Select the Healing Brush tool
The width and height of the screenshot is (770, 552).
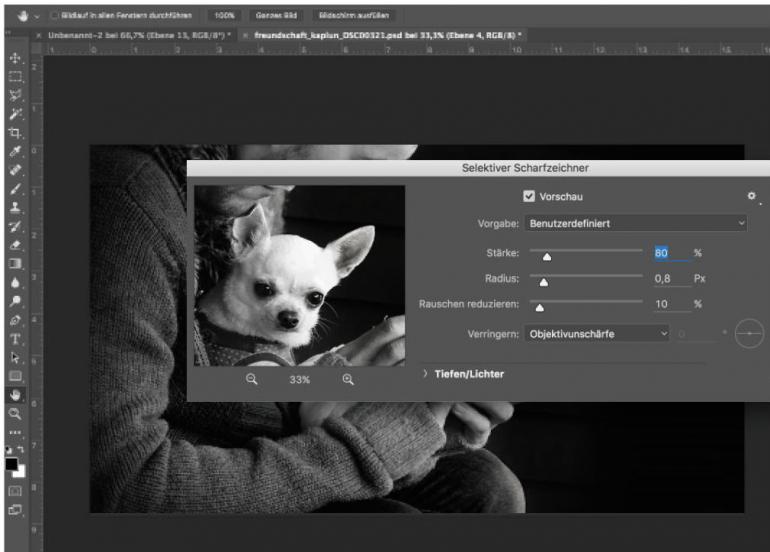point(15,170)
